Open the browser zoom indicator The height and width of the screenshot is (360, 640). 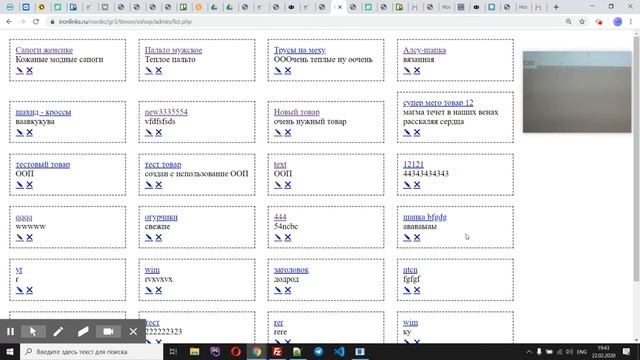coord(569,22)
